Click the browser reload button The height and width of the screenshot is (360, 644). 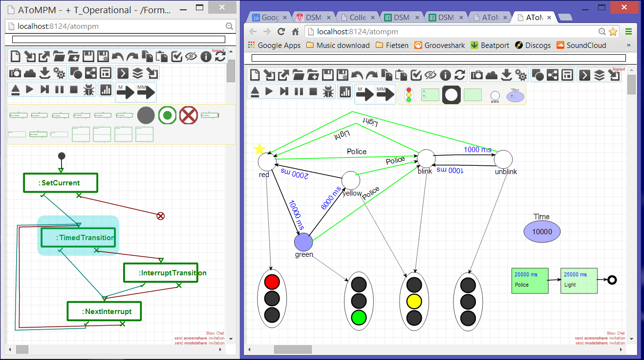(x=281, y=31)
